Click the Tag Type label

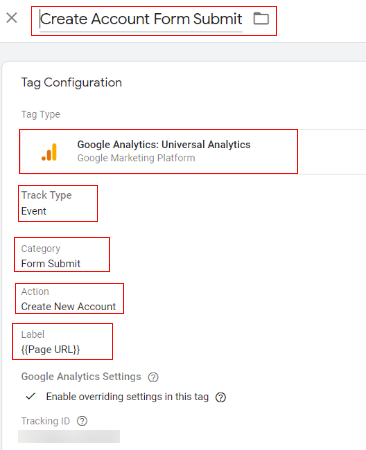(x=41, y=115)
